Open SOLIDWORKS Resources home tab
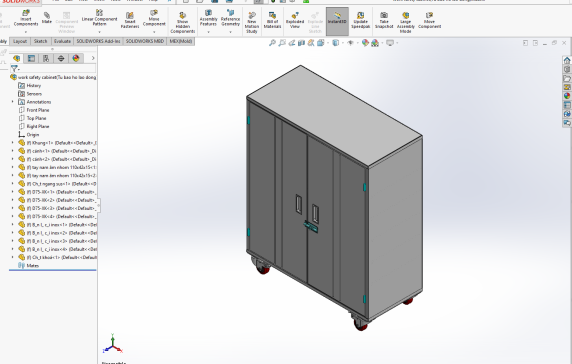 pyautogui.click(x=567, y=60)
